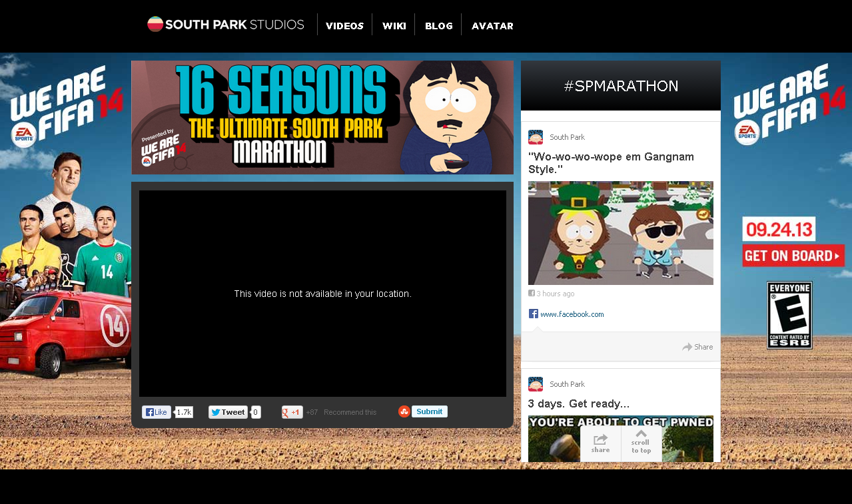Click the video unavailable player area
Viewport: 852px width, 504px height.
tap(322, 294)
